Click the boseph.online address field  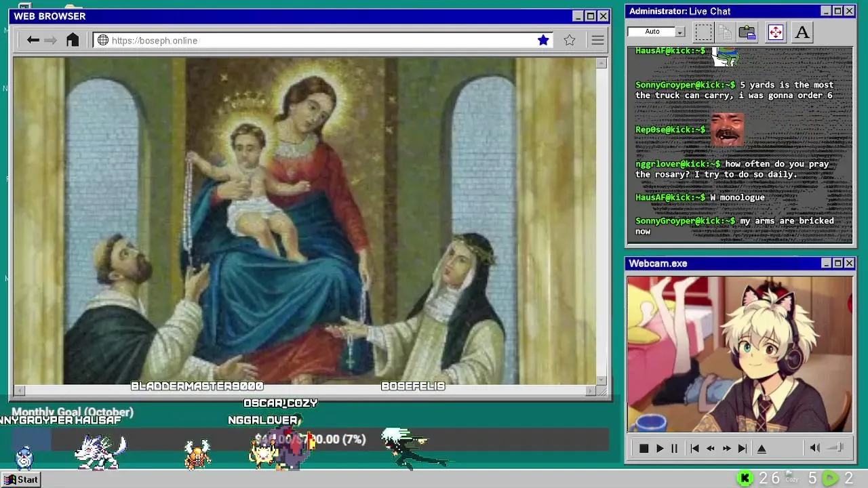click(324, 41)
